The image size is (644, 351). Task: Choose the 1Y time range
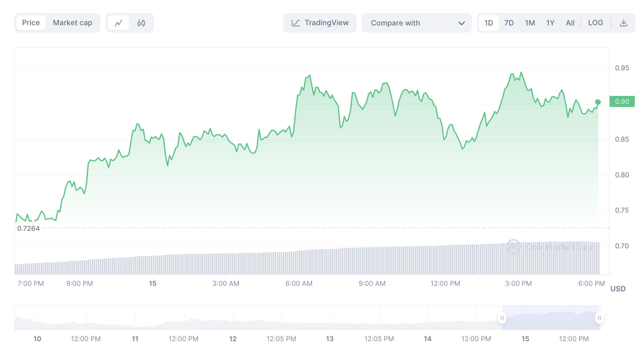550,23
